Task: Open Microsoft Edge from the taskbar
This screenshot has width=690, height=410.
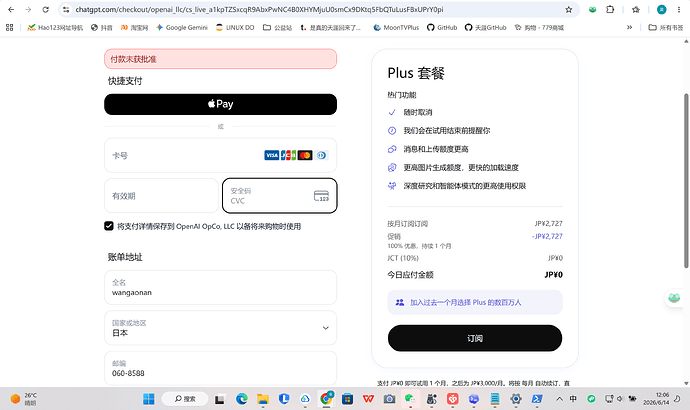Action: (242, 399)
